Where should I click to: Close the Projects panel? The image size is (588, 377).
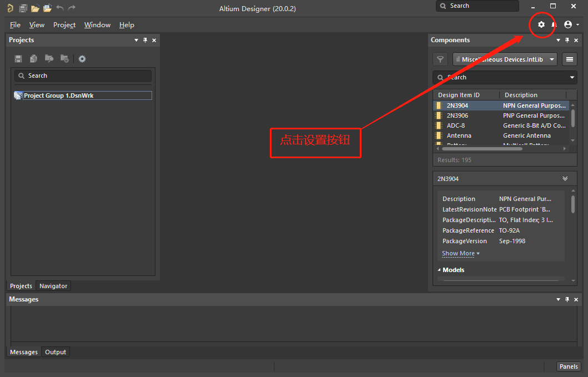154,40
